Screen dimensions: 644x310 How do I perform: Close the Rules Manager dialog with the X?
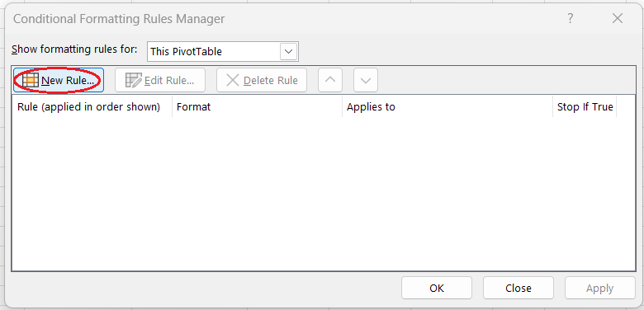pyautogui.click(x=618, y=18)
